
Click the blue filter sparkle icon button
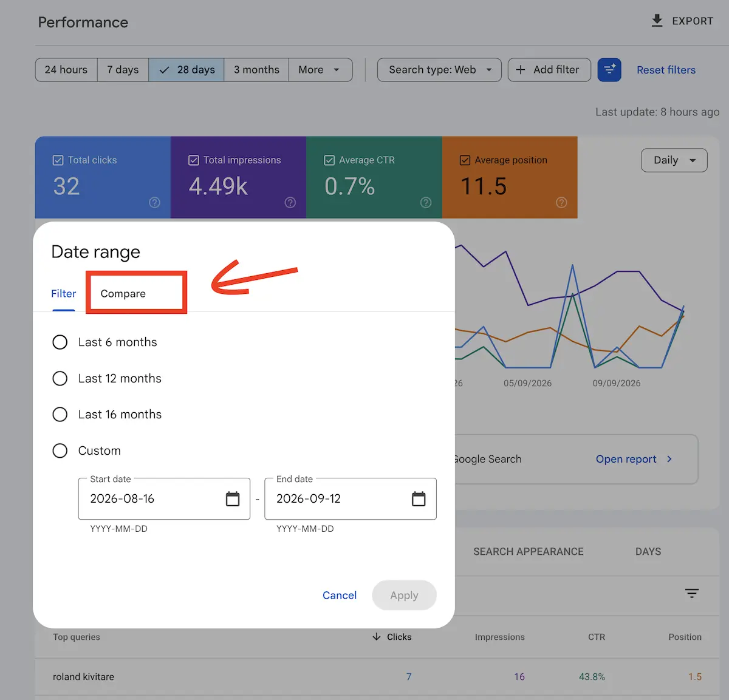[x=609, y=70]
